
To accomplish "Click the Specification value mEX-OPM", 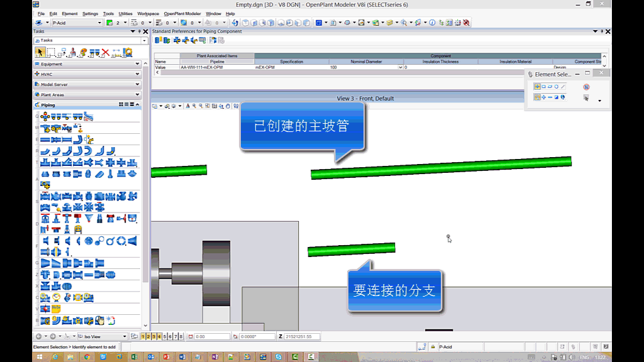I will [265, 67].
